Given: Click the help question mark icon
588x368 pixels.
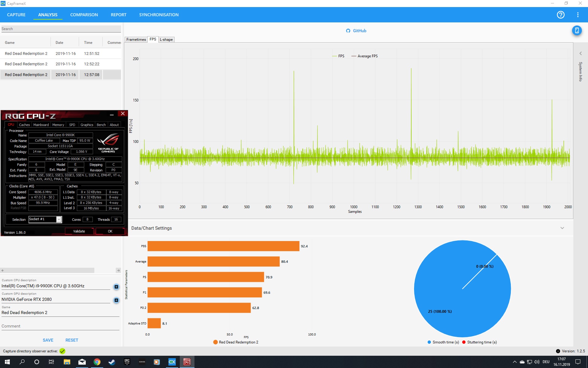Looking at the screenshot, I should (x=560, y=15).
